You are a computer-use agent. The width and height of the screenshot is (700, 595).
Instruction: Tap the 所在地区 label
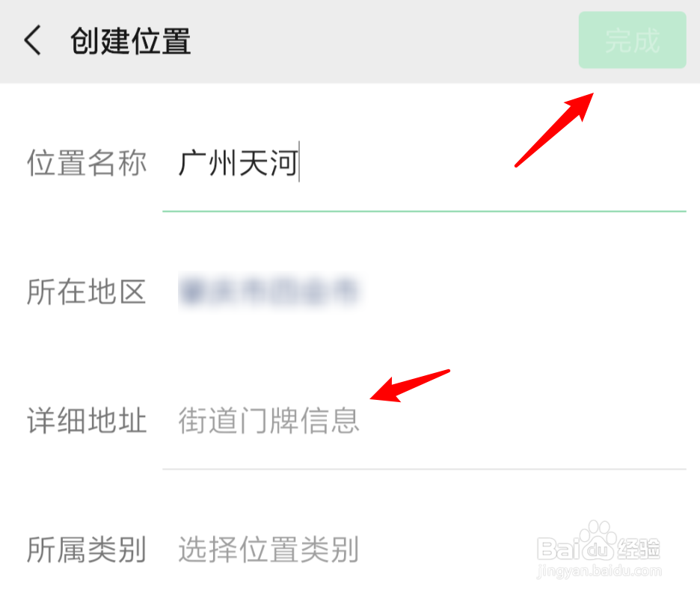coord(87,292)
